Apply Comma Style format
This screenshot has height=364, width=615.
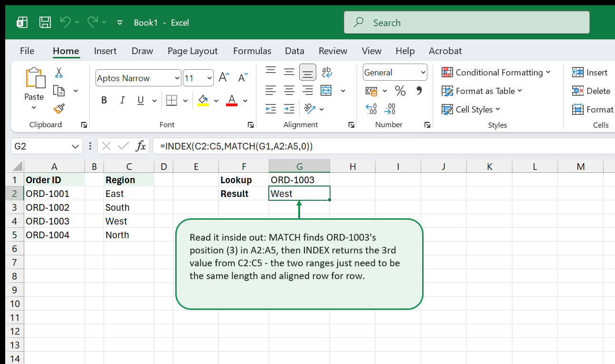[x=419, y=91]
